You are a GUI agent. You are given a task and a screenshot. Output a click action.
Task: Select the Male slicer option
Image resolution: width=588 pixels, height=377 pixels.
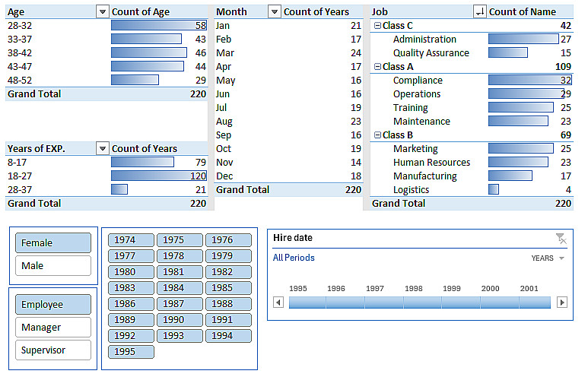click(x=53, y=266)
